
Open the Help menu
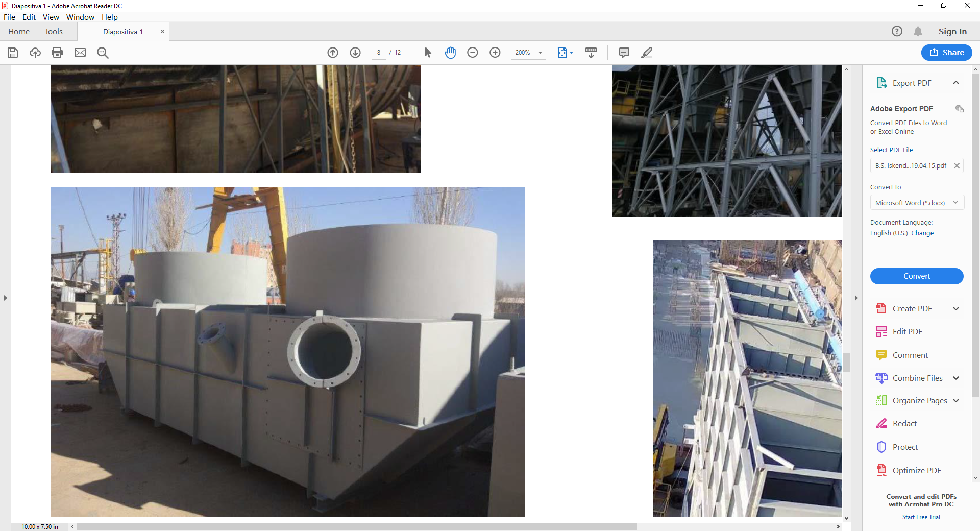(x=109, y=17)
